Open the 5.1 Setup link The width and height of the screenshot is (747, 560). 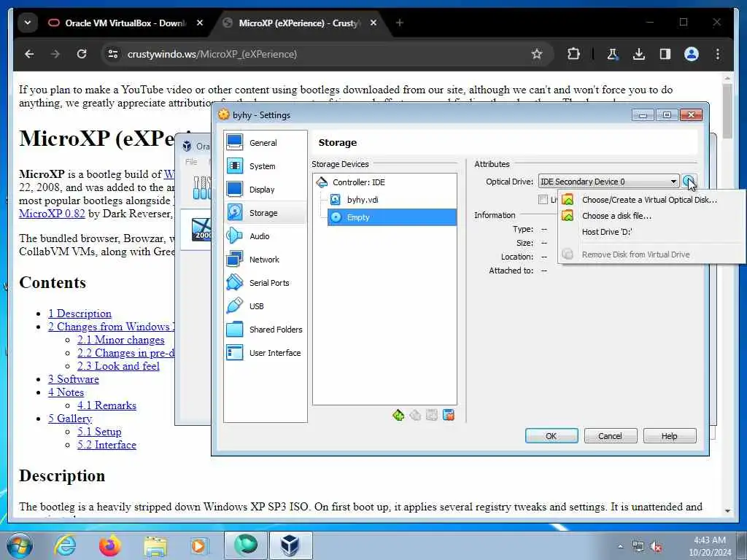[99, 432]
